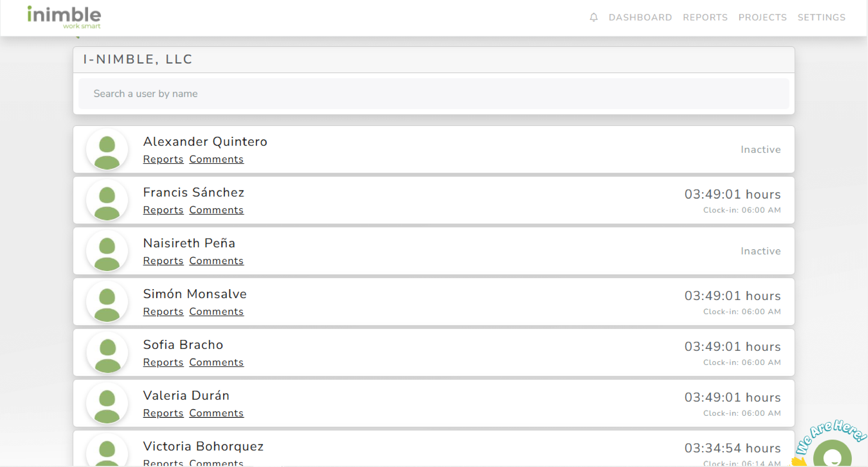Open Reports link for Alexander Quintero
This screenshot has width=868, height=467.
click(163, 159)
